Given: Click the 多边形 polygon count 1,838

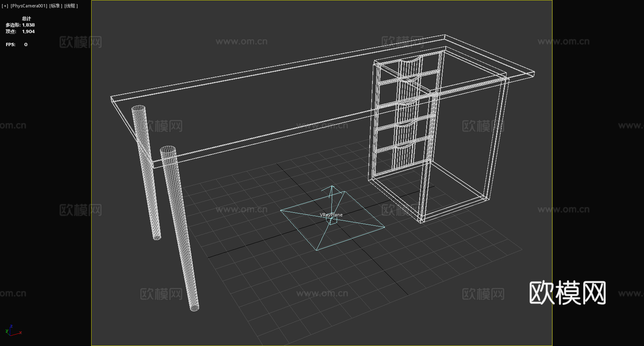Looking at the screenshot, I should coord(20,25).
